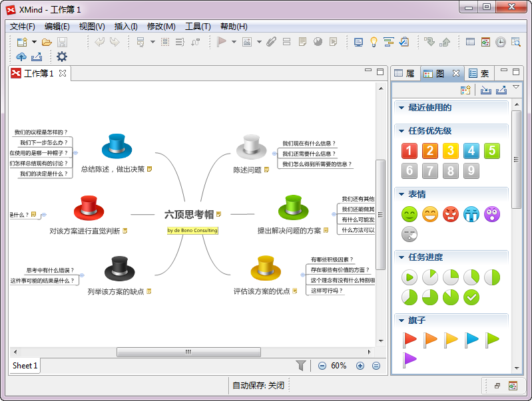This screenshot has height=401, width=532.
Task: Open markers panel view menu triangle
Action: pyautogui.click(x=516, y=87)
